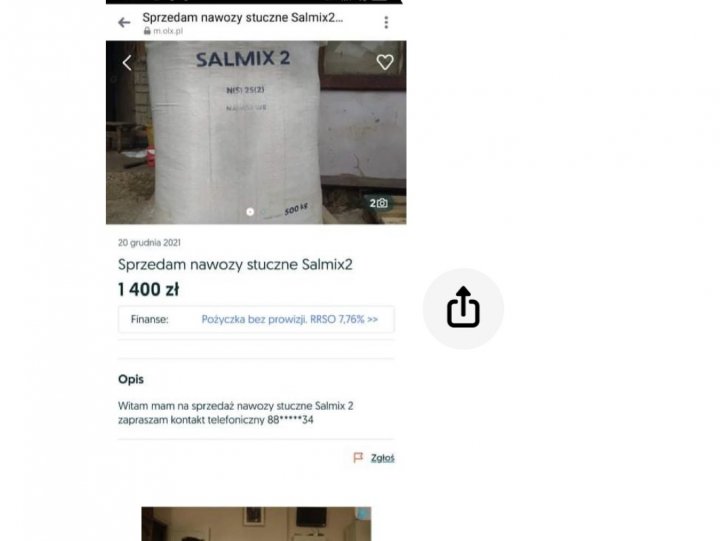Viewport: 720px width, 541px height.
Task: Click the red report flag icon
Action: tap(358, 457)
